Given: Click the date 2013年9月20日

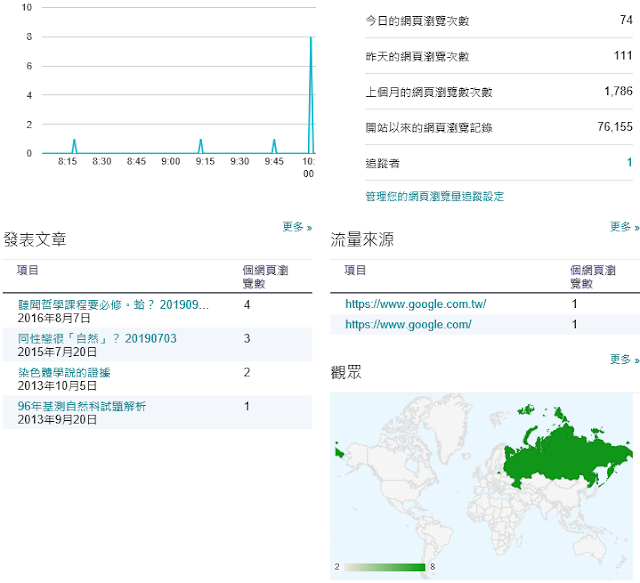Looking at the screenshot, I should (57, 420).
